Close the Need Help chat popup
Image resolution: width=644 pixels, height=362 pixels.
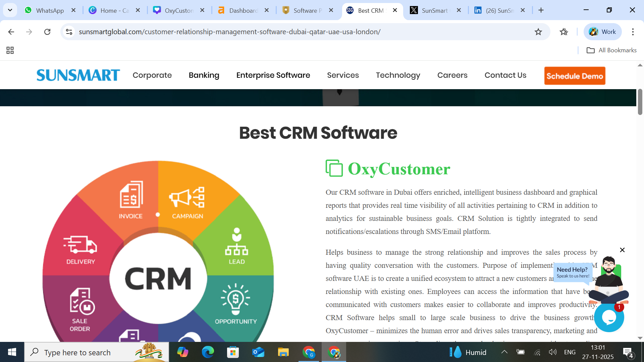[x=622, y=250]
